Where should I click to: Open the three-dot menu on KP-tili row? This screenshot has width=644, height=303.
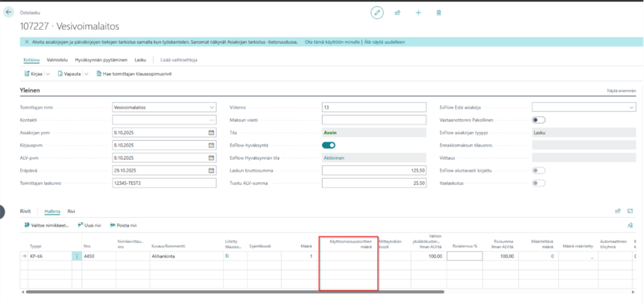click(76, 256)
